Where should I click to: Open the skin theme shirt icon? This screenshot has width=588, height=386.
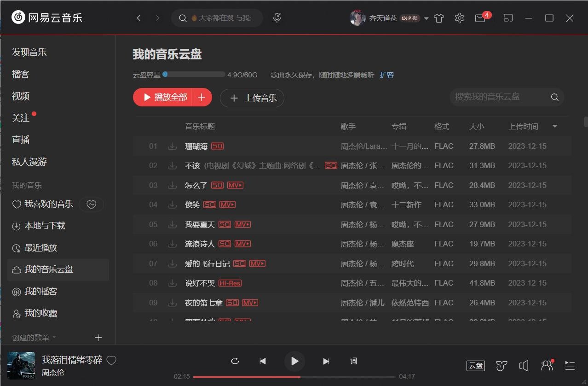(x=439, y=18)
